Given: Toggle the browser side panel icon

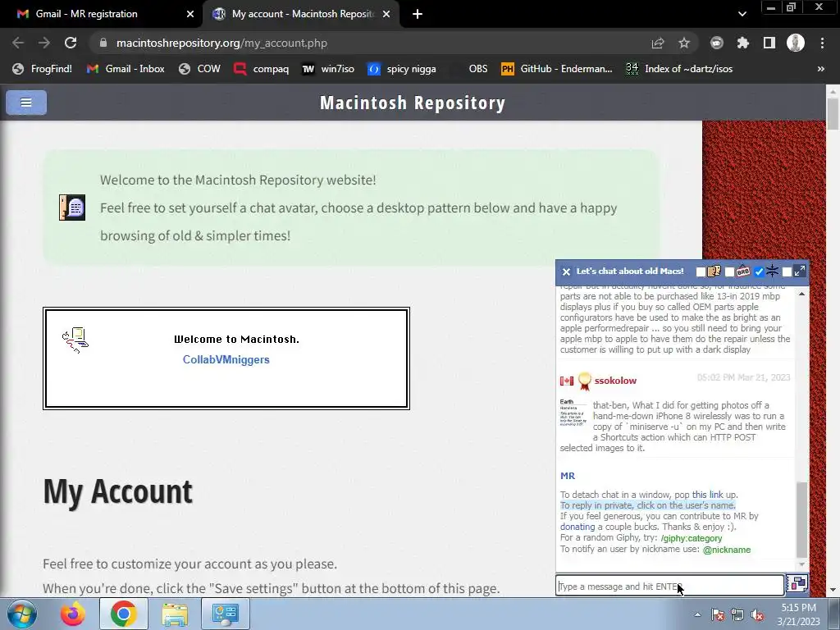Looking at the screenshot, I should 769,43.
